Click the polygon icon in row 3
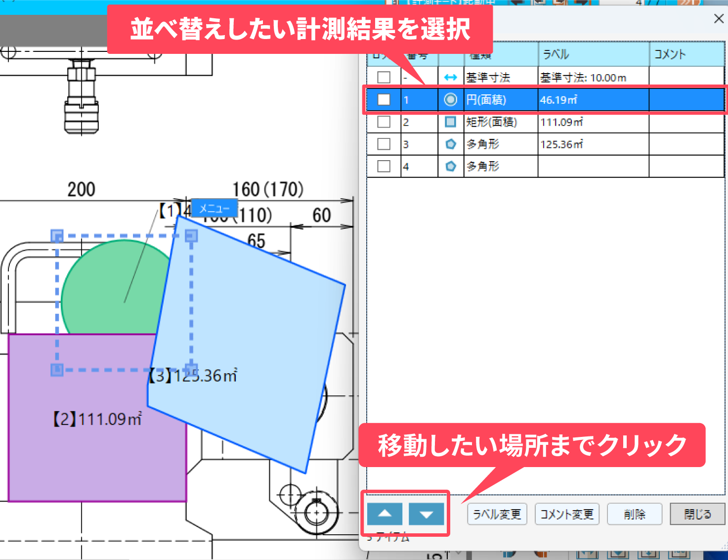 pos(450,144)
